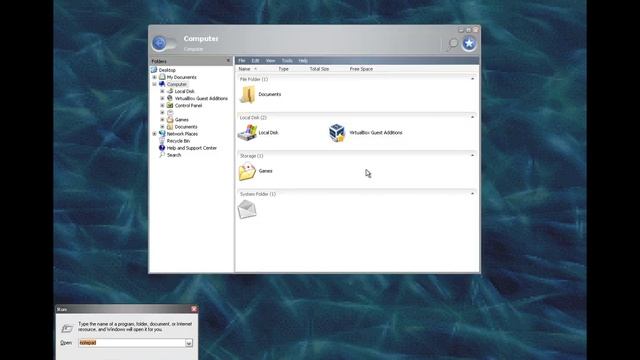The image size is (640, 360).
Task: Expand the Network Places tree node
Action: [x=154, y=134]
